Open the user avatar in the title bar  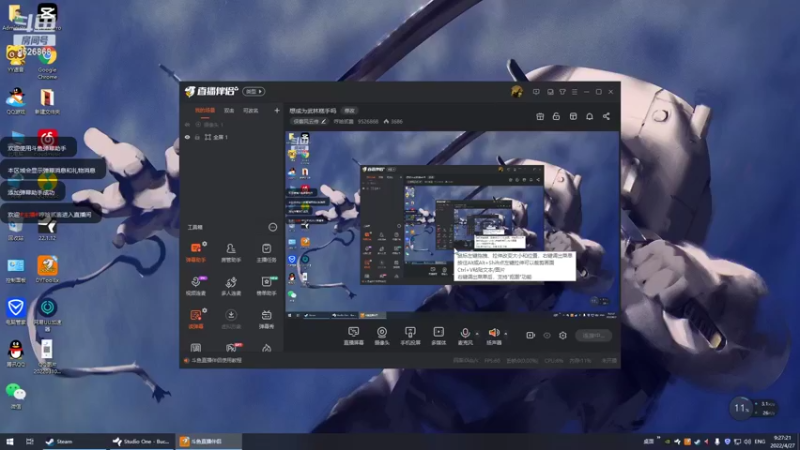coord(516,92)
